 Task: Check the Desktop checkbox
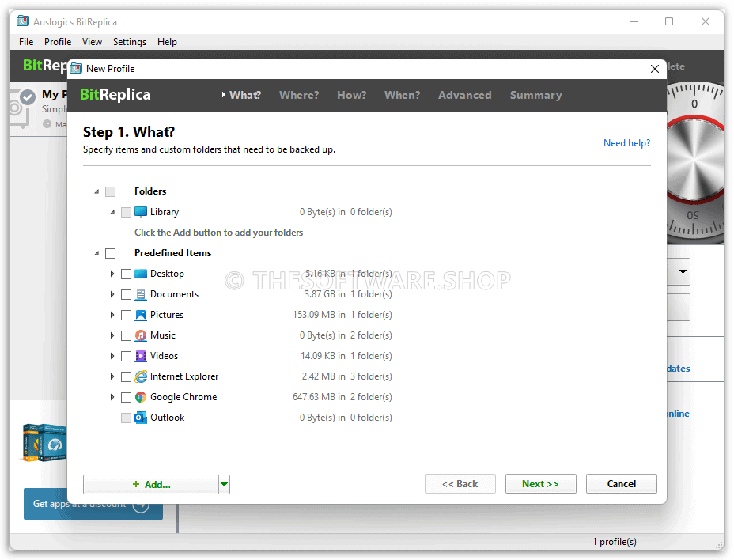tap(126, 274)
